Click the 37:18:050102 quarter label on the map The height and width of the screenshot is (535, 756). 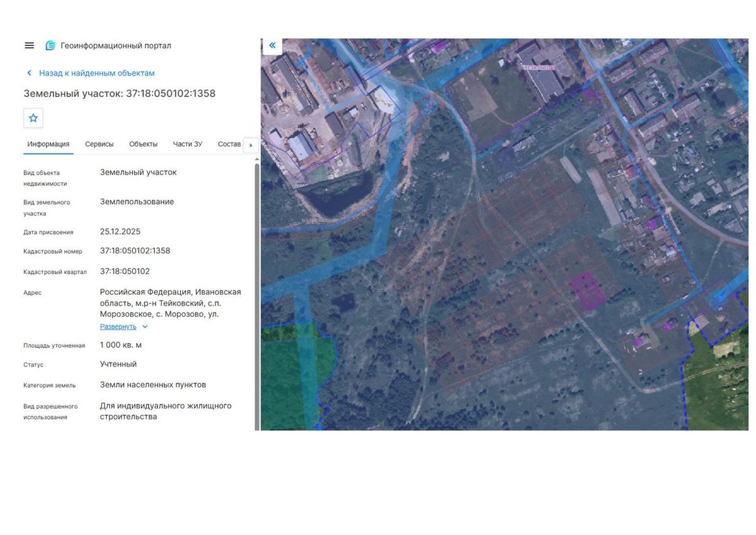pyautogui.click(x=538, y=67)
